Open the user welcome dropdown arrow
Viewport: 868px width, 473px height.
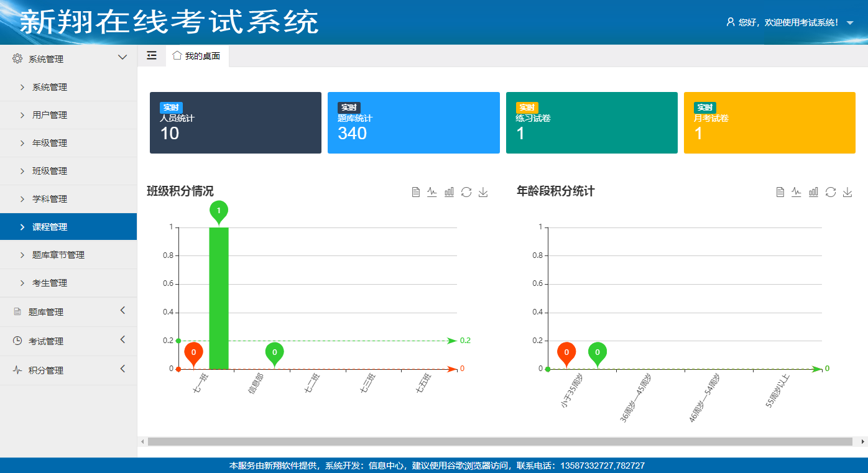(x=850, y=23)
